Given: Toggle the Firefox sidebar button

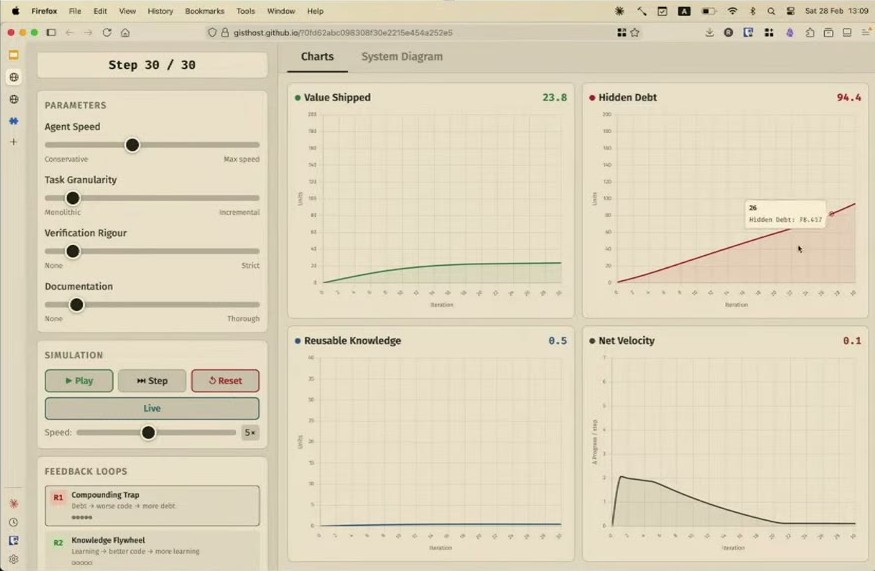Looking at the screenshot, I should [51, 32].
